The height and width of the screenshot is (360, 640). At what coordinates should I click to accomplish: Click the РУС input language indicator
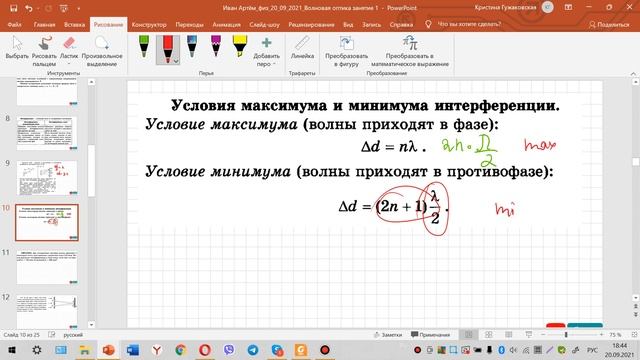pyautogui.click(x=592, y=350)
